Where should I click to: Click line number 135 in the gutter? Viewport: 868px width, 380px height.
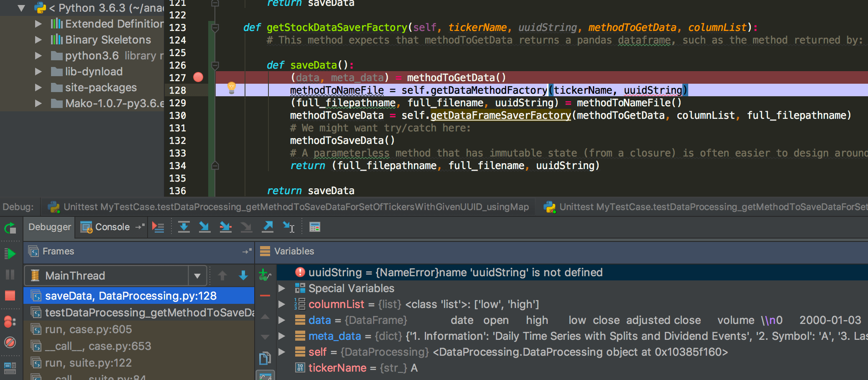point(177,178)
